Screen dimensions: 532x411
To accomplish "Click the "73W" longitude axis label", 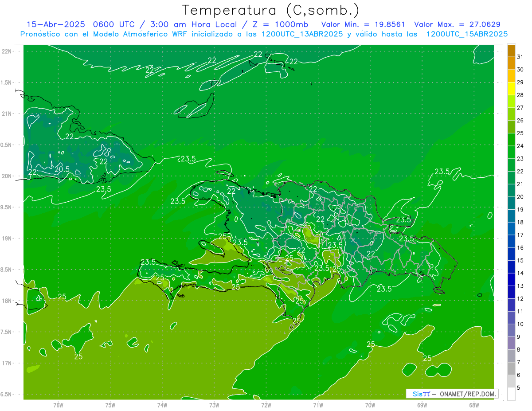I will (x=214, y=405).
